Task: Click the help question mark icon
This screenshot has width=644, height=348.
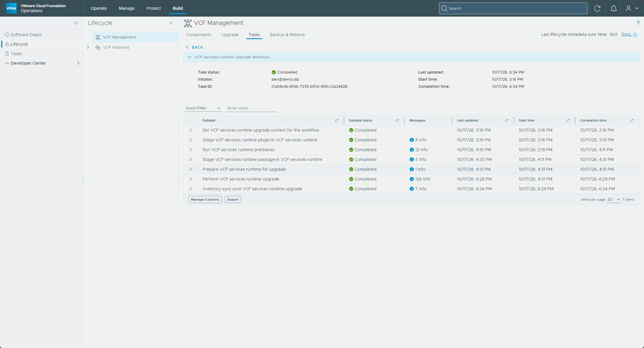Action: [638, 23]
